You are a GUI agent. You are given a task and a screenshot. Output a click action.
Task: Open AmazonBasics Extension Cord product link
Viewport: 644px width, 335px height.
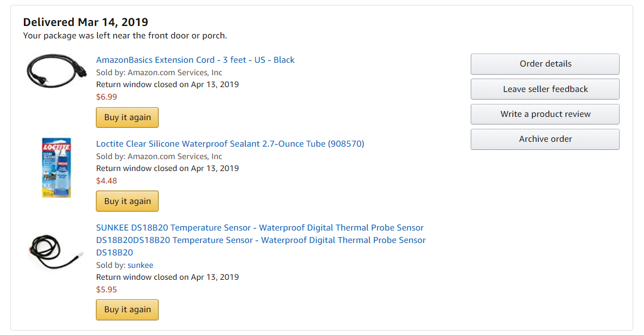pyautogui.click(x=195, y=60)
